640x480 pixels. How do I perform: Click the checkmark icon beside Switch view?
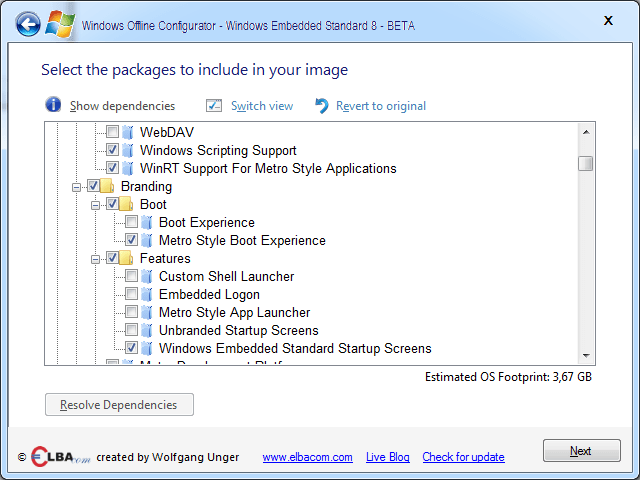click(x=214, y=106)
